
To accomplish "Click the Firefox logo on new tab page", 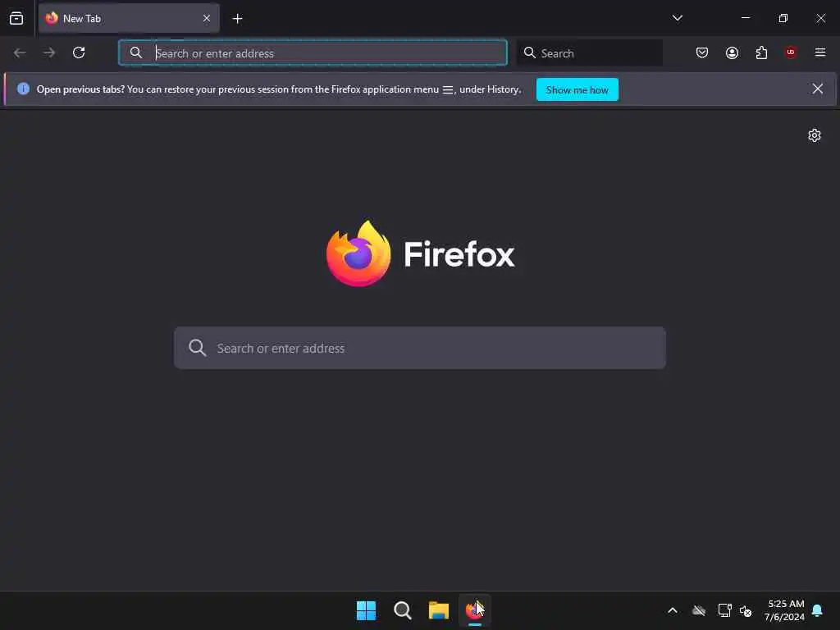I will (x=420, y=253).
